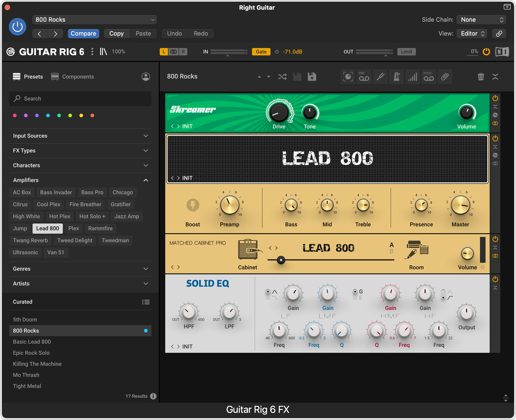The image size is (516, 420).
Task: Select the Van 51 amplifier tag
Action: tap(56, 253)
